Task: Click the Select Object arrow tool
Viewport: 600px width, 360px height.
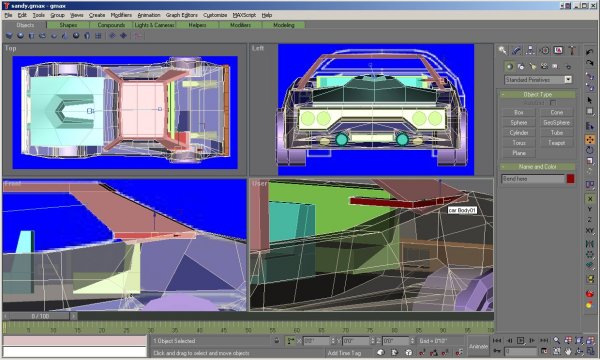Action: tap(590, 100)
